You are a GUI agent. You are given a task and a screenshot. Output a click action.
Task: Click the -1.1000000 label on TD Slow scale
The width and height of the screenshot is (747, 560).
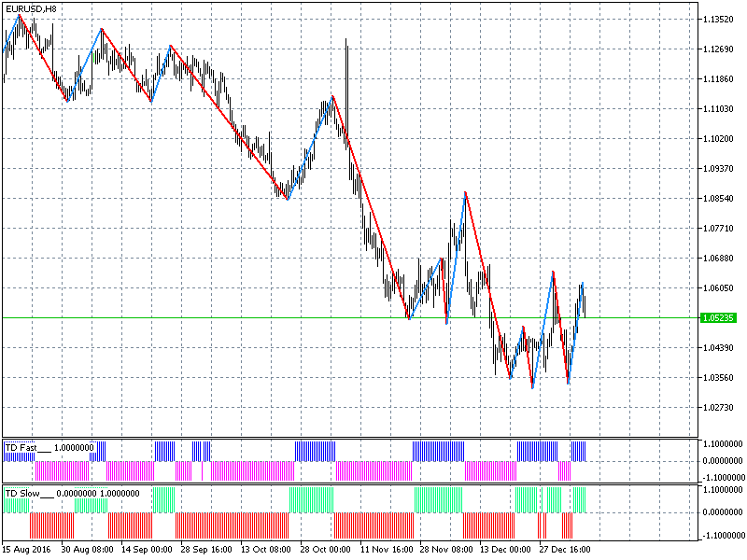[723, 535]
